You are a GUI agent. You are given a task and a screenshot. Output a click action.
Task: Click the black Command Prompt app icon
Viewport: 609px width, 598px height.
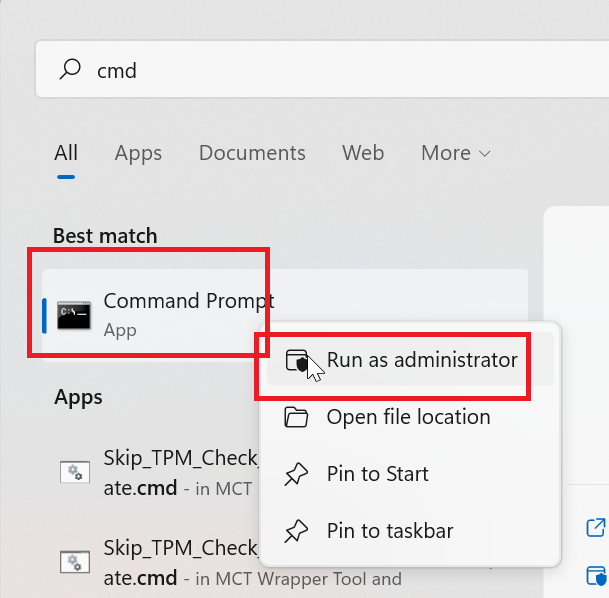click(74, 315)
